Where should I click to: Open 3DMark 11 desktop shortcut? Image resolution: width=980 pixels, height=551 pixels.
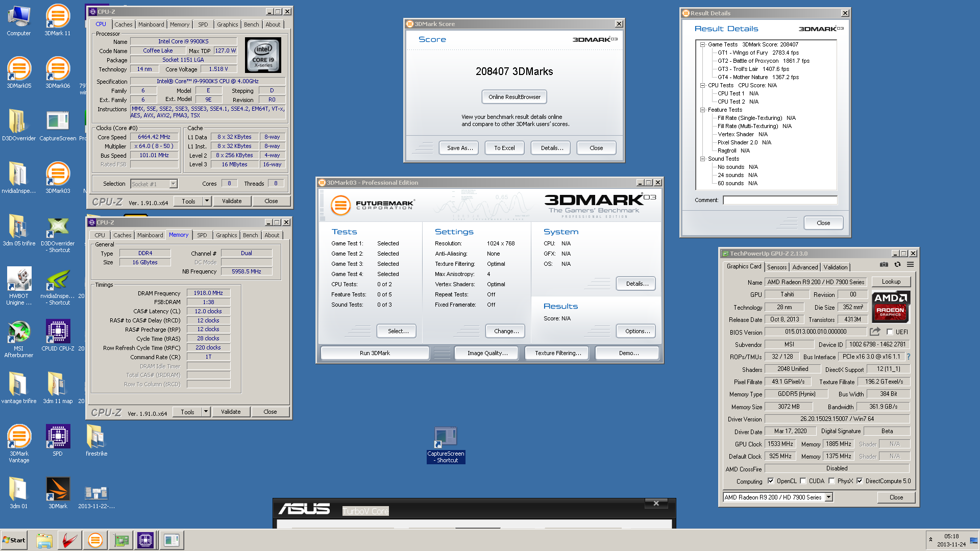pos(58,20)
